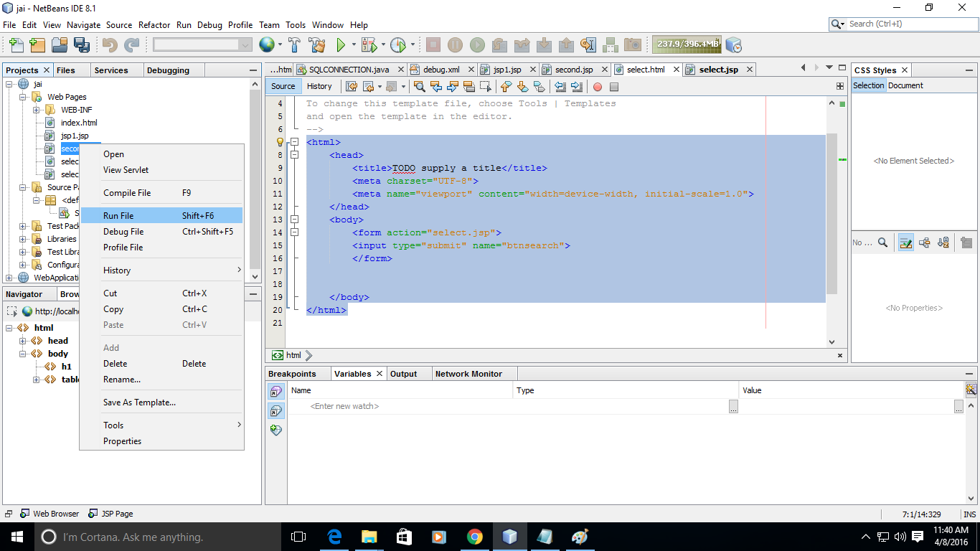Toggle History view in the editor

pos(319,86)
